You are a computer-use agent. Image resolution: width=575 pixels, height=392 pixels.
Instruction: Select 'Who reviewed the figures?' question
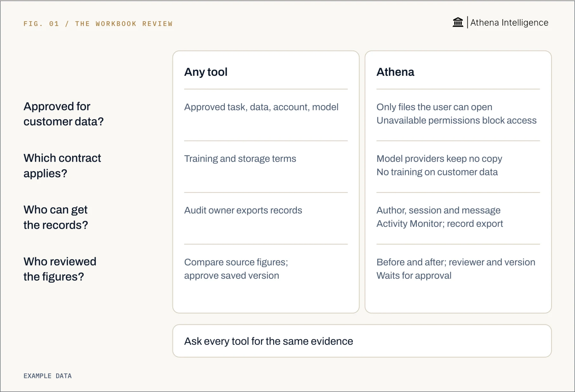[x=60, y=269]
